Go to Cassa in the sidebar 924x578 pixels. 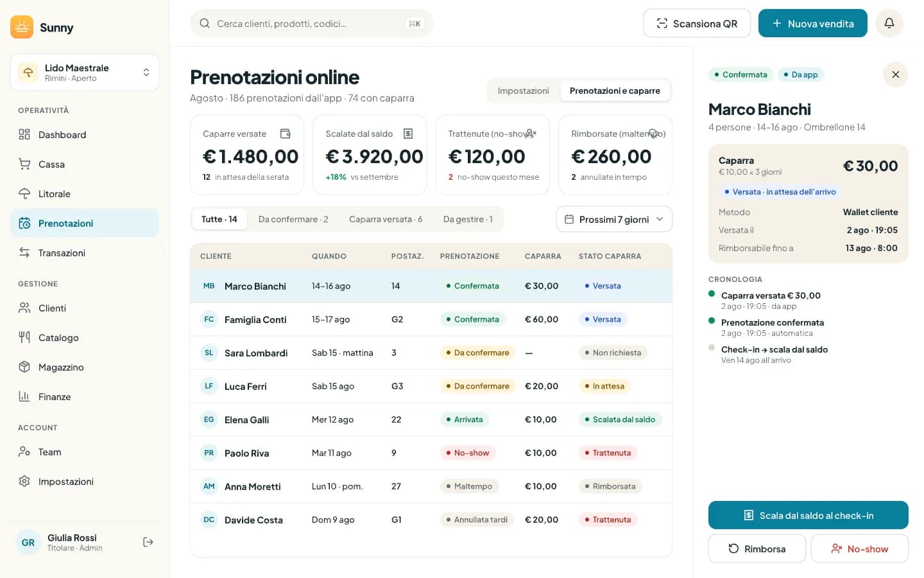[85, 164]
